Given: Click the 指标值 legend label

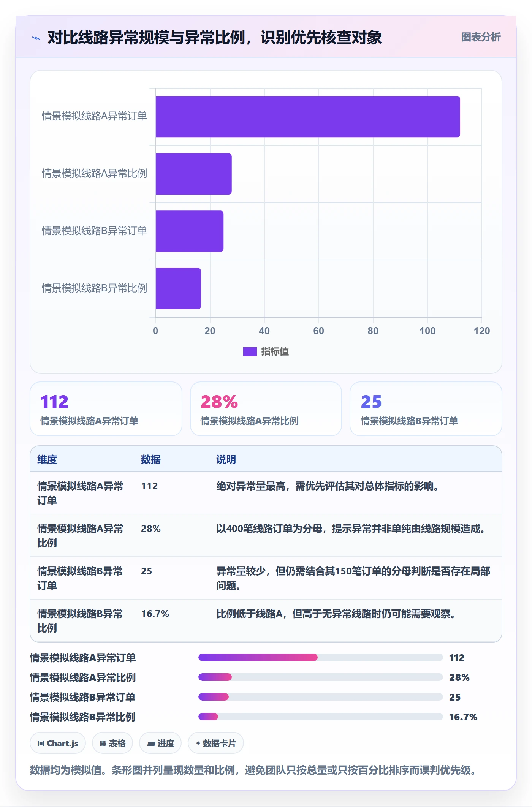Looking at the screenshot, I should coord(275,352).
